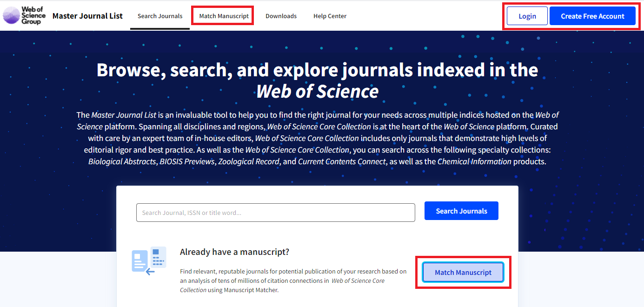The width and height of the screenshot is (644, 307).
Task: Select the 'Already have a manuscript?' heading
Action: [x=234, y=252]
